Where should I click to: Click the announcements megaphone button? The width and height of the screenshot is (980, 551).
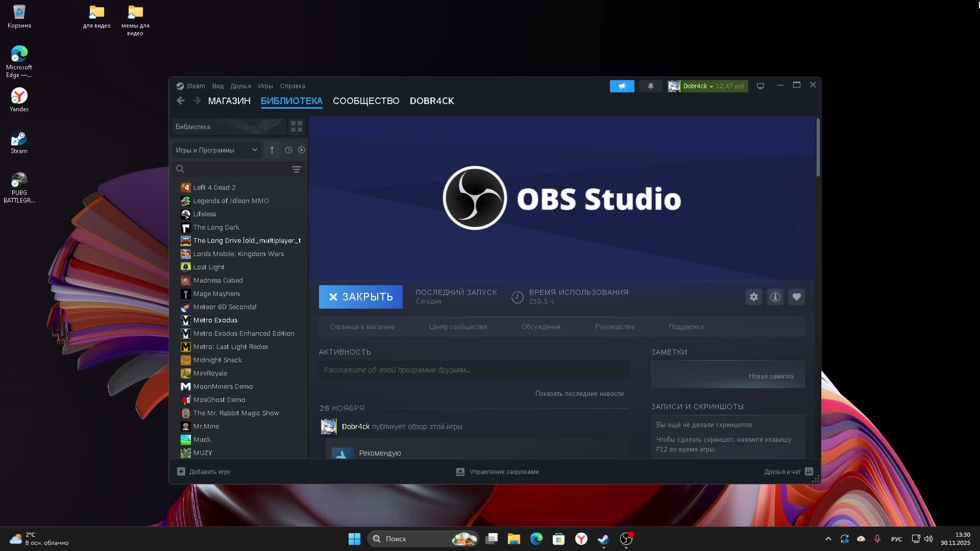[622, 86]
